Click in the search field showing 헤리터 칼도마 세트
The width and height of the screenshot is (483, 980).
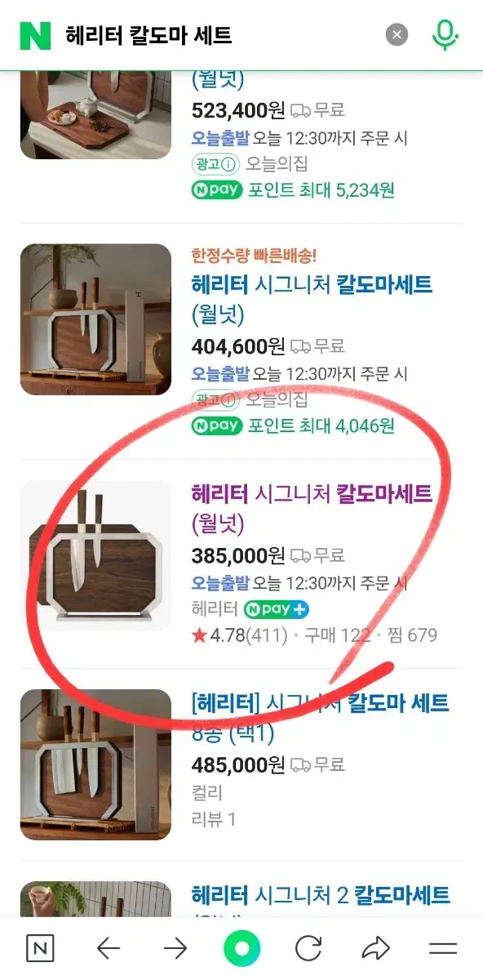coord(220,35)
